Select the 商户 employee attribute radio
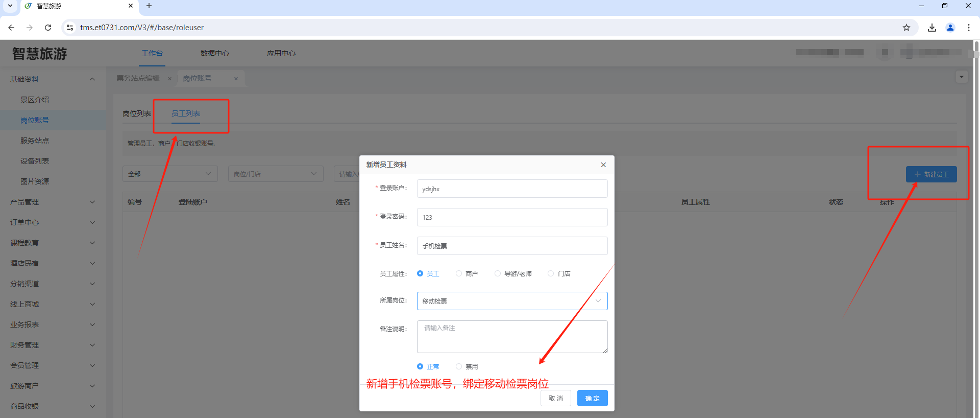The image size is (980, 418). 459,274
